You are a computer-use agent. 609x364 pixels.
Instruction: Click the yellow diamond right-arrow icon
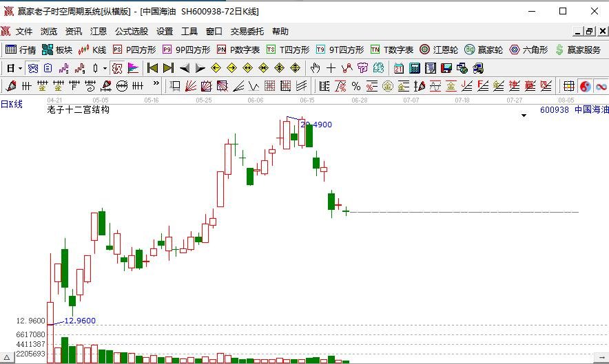[232, 69]
